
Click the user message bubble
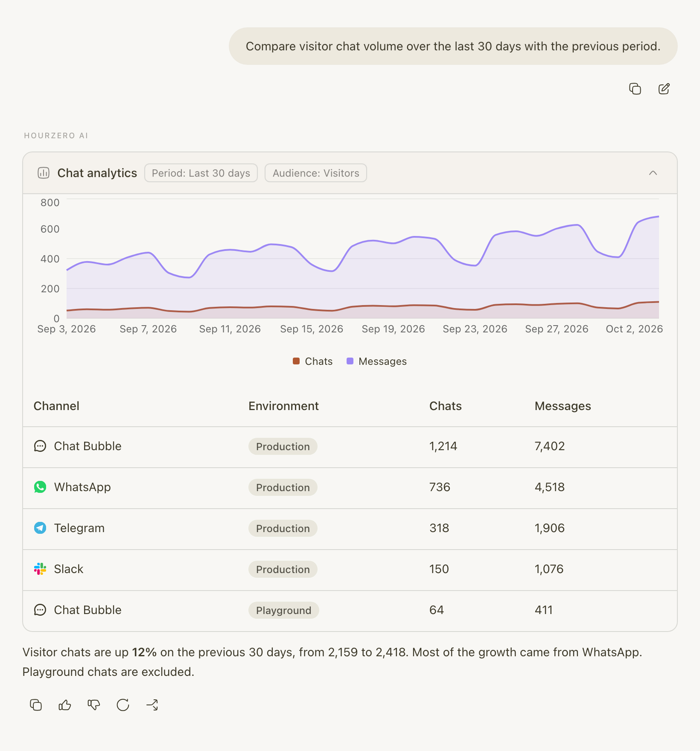(453, 46)
